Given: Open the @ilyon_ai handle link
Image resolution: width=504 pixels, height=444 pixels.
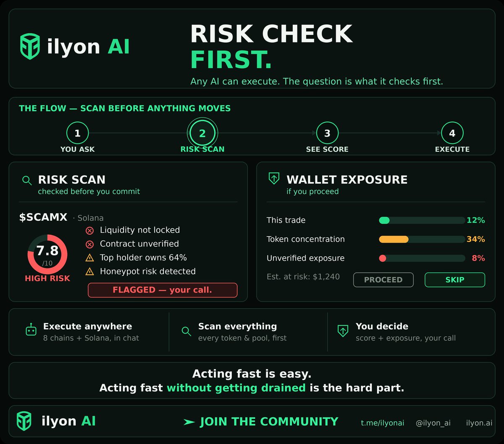Looking at the screenshot, I should click(433, 423).
